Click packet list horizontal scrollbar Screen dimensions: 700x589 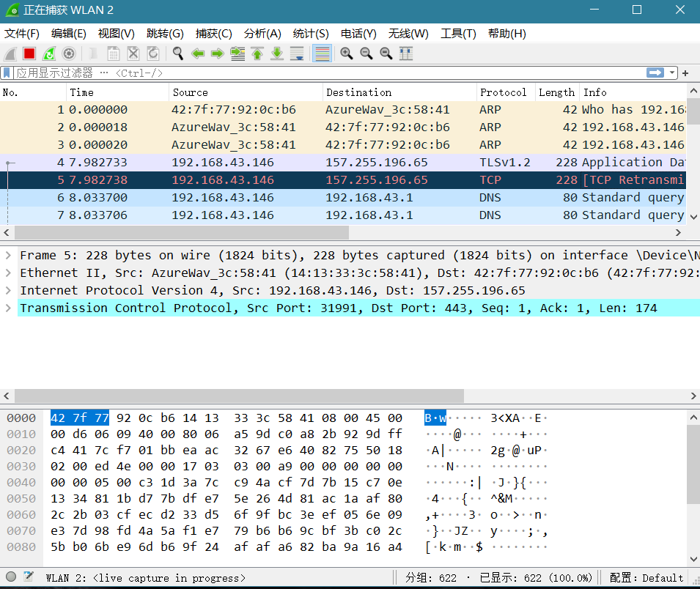(182, 232)
